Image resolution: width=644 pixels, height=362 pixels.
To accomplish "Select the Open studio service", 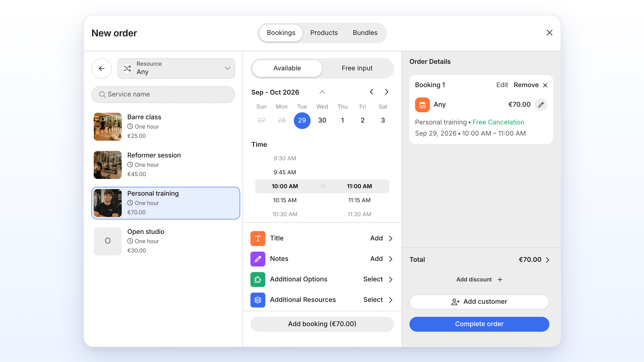I will (x=166, y=241).
